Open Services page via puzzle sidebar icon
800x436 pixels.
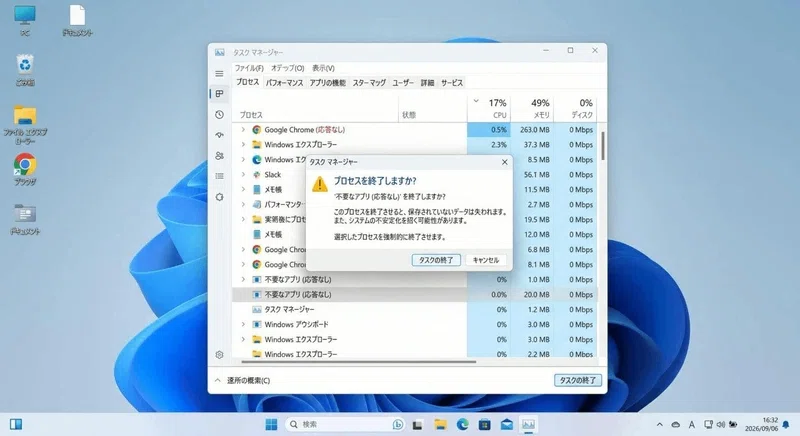[x=219, y=197]
